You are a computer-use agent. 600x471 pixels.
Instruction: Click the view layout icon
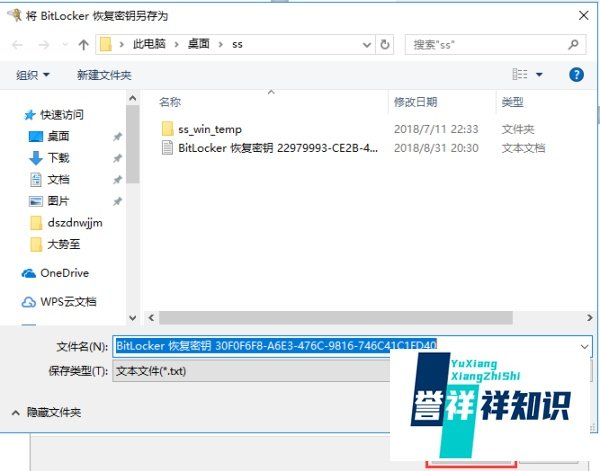pos(520,74)
